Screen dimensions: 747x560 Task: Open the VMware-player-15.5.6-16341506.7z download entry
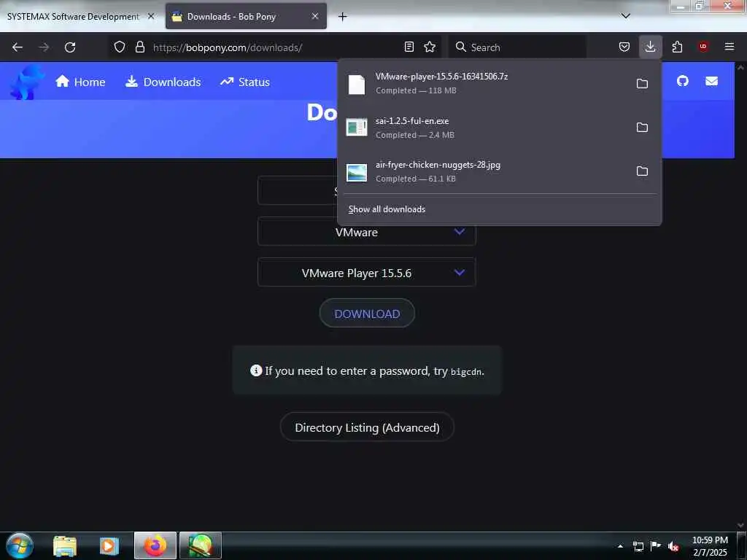click(485, 83)
